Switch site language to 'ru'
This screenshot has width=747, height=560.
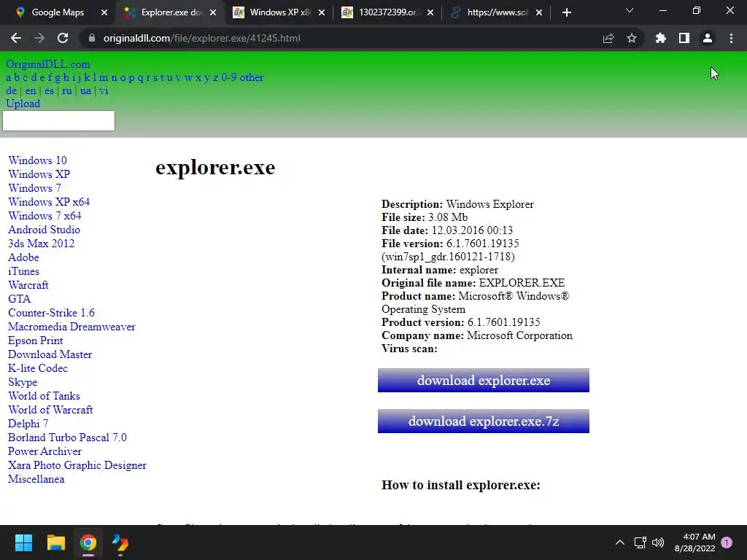tap(66, 90)
